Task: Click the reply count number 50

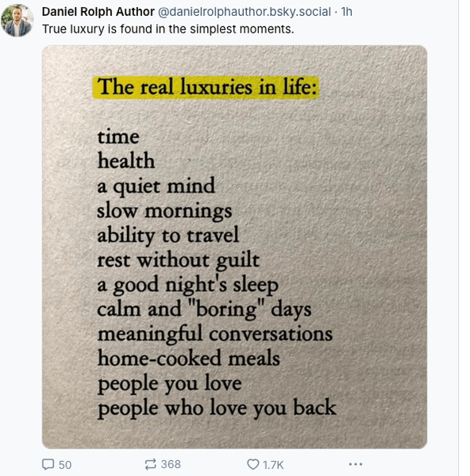Action: (65, 465)
